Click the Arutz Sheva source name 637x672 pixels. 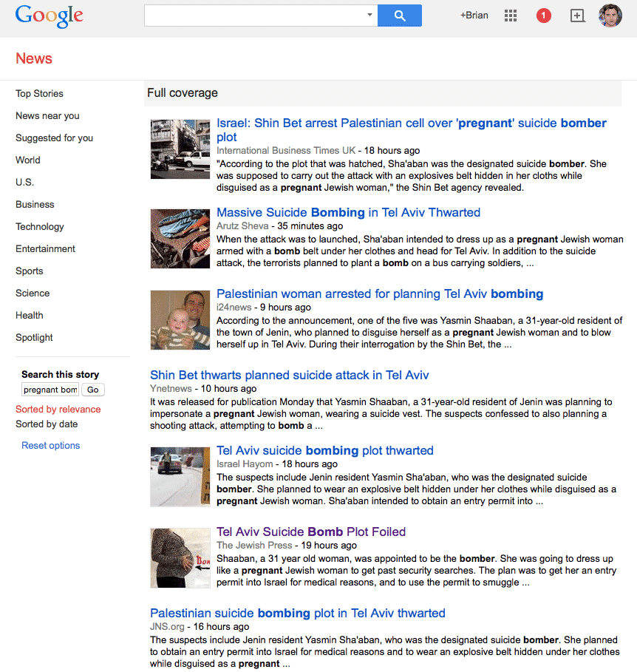pos(242,226)
